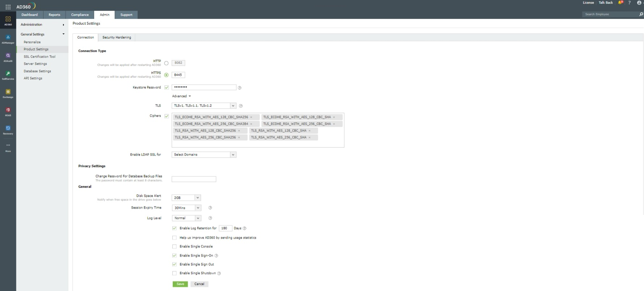Open the Select Domains dropdown
The image size is (644, 291).
(204, 155)
